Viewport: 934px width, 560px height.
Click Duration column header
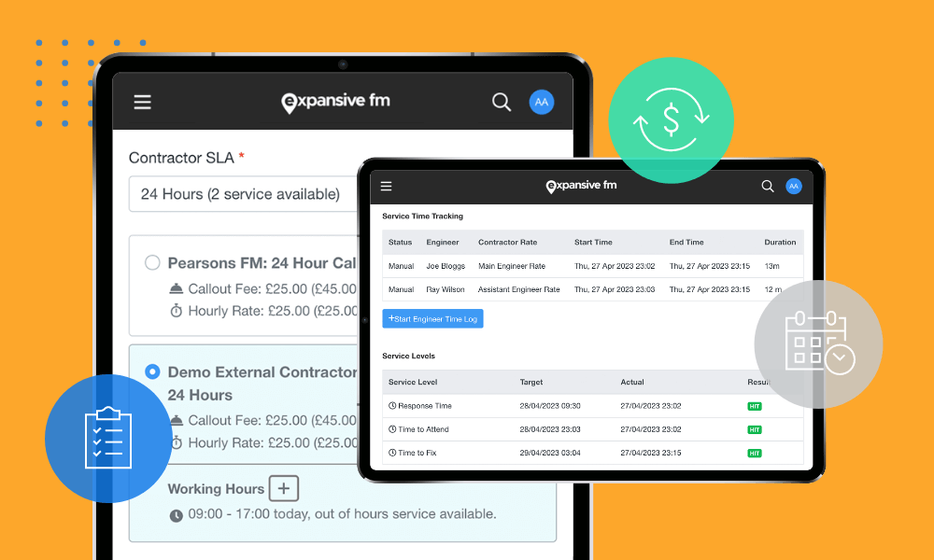[x=780, y=243]
